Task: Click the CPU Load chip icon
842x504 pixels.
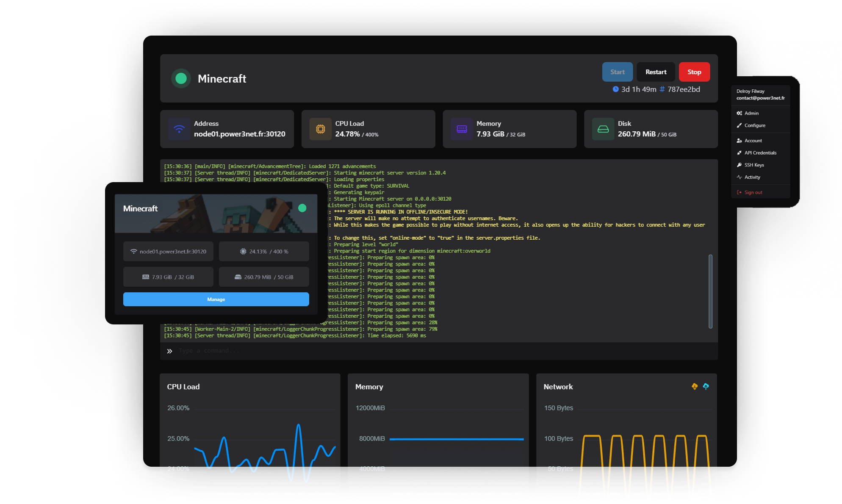Action: point(321,129)
